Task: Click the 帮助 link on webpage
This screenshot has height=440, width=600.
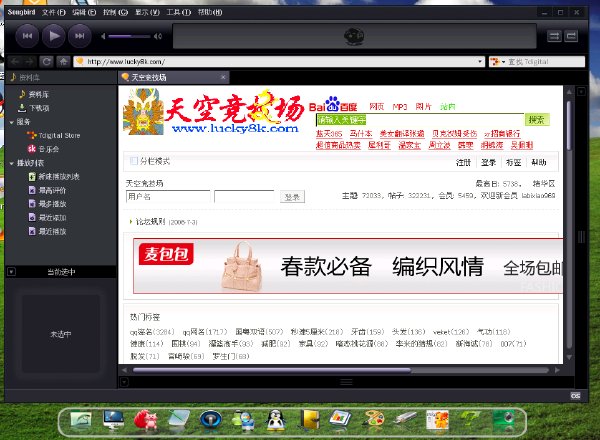Action: coord(539,163)
